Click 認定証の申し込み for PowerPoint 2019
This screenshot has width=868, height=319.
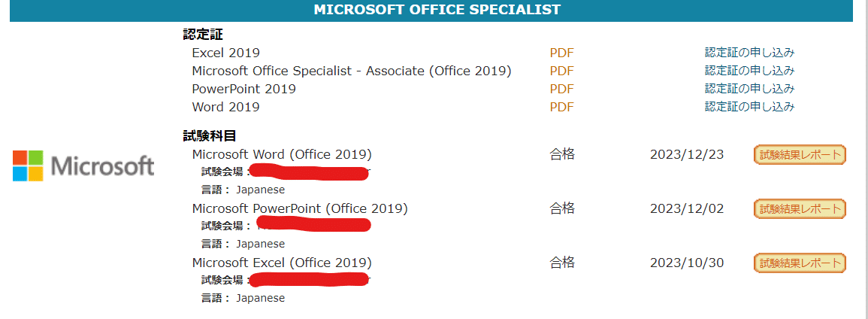[749, 89]
